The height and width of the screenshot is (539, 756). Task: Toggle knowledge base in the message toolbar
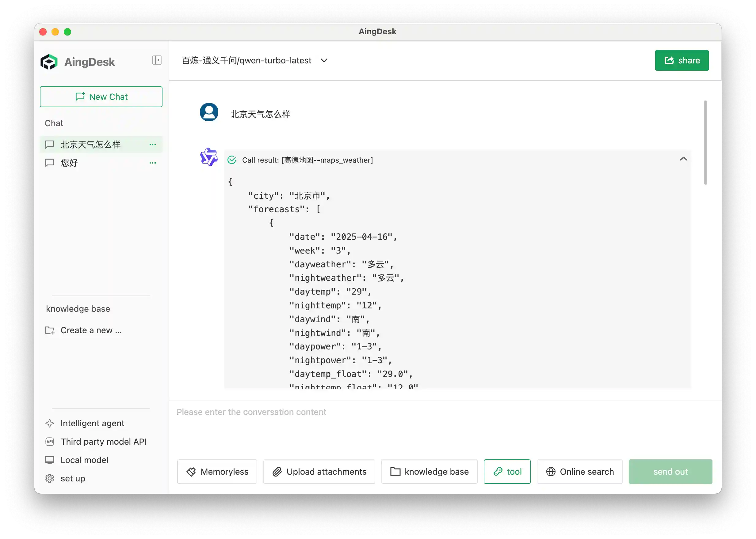coord(429,472)
